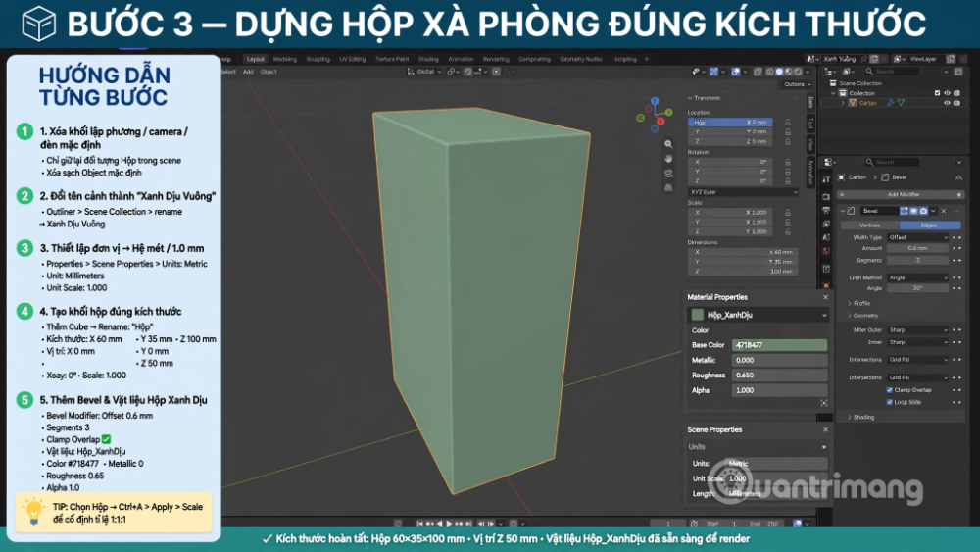Viewport: 980px width, 552px height.
Task: Open the Object menu in viewport header
Action: click(269, 72)
